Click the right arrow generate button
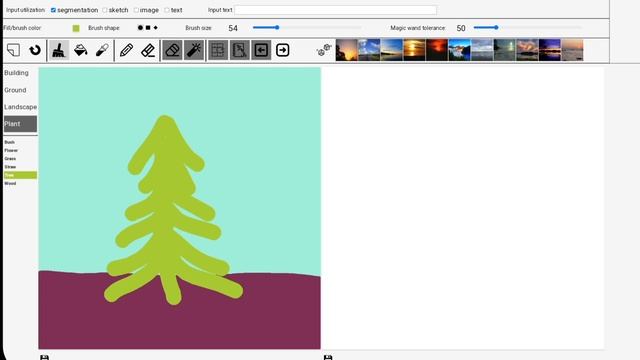 coord(282,50)
